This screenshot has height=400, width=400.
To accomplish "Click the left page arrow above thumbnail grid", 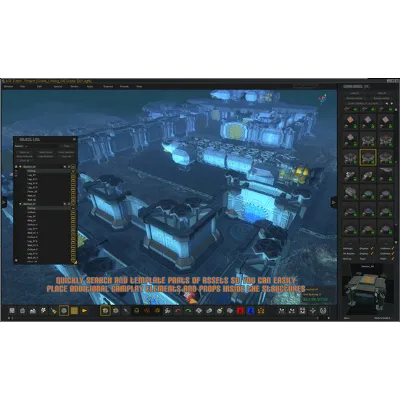I will coord(387,103).
